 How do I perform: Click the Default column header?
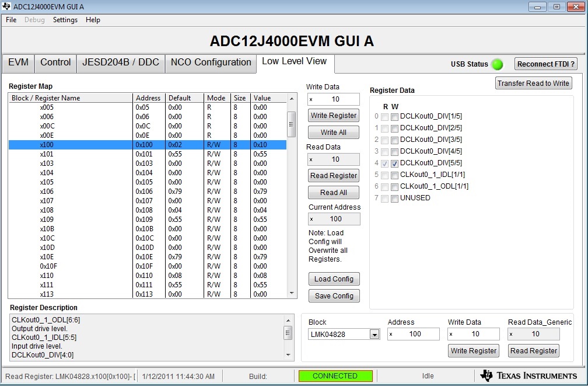click(x=184, y=98)
